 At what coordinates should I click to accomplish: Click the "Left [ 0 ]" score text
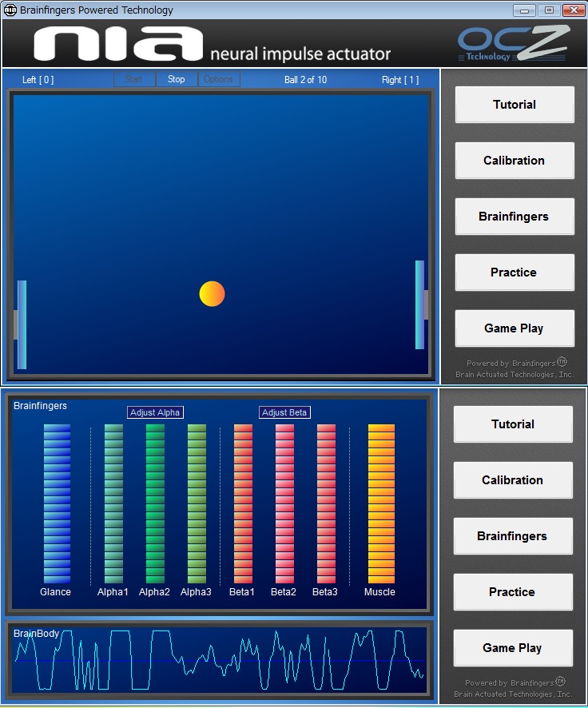point(38,80)
